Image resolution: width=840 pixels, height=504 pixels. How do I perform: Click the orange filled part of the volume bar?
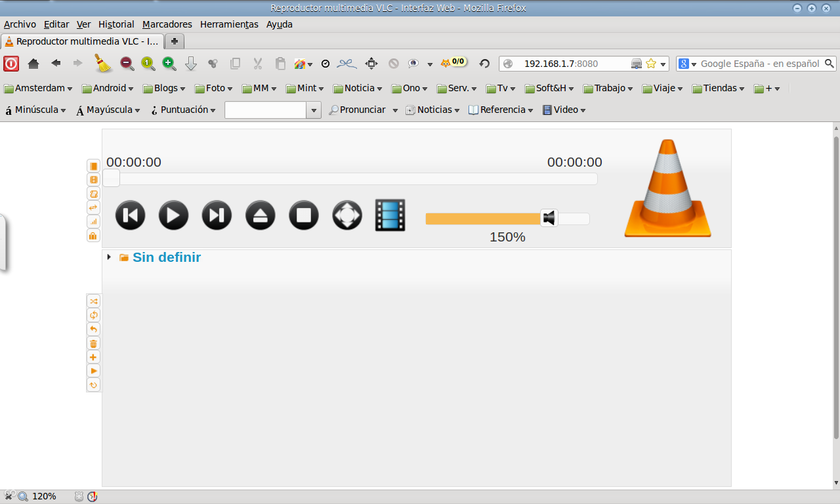tap(483, 219)
